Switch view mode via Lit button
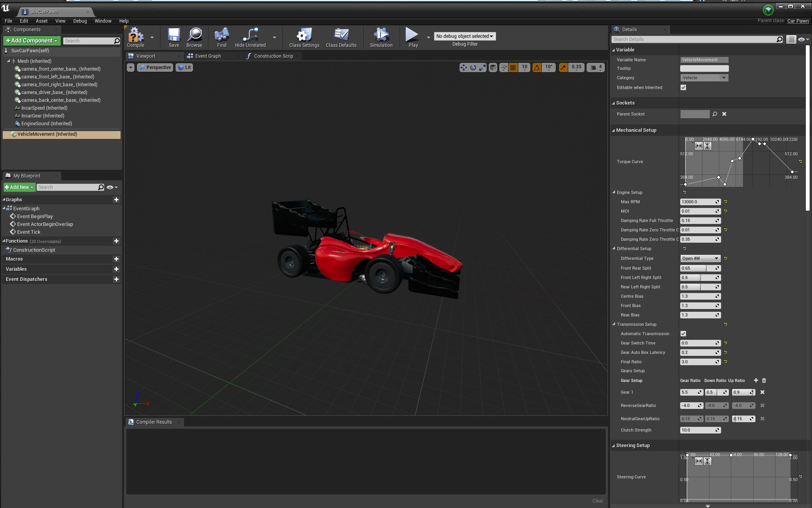 click(x=184, y=67)
